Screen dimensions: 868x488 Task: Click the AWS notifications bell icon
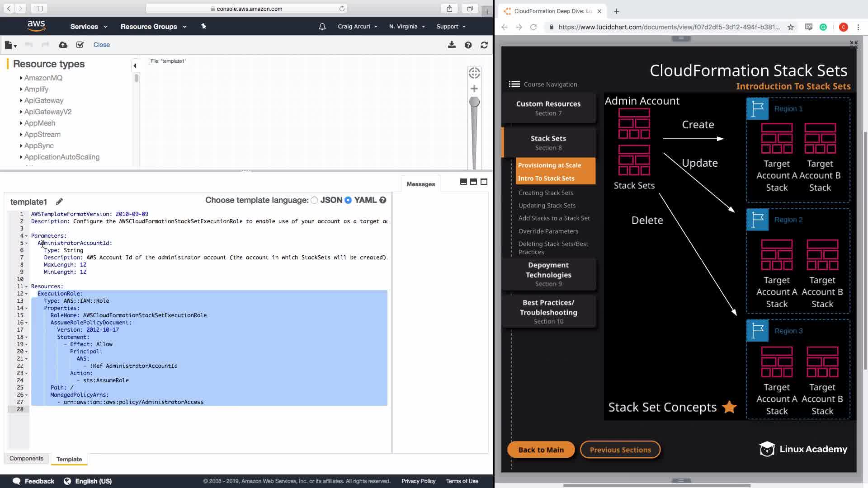coord(322,27)
